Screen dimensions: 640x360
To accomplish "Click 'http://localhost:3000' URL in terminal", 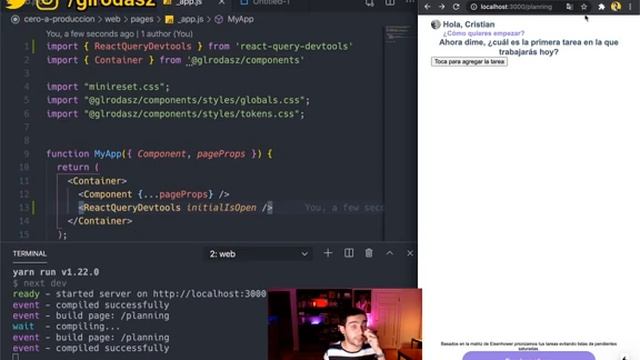I will 209,294.
